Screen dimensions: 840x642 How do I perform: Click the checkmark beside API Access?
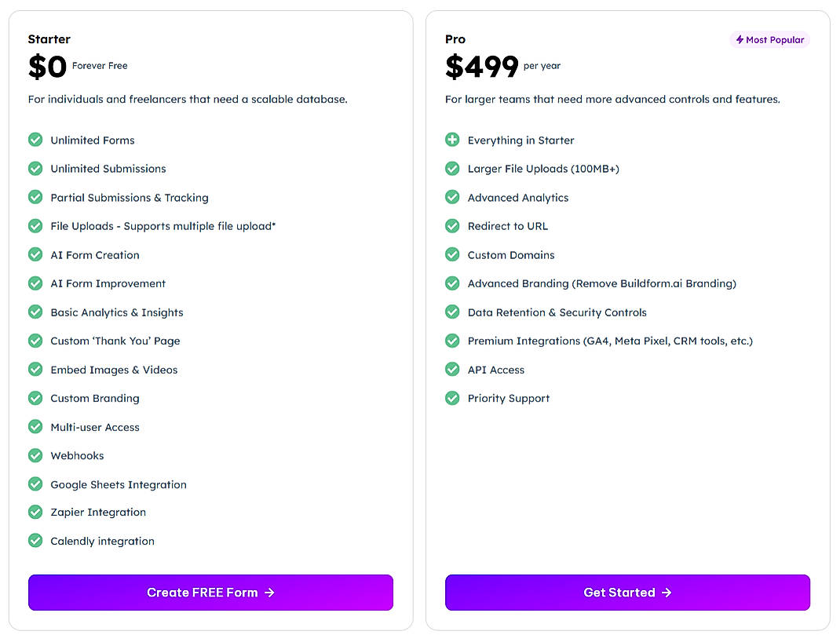pyautogui.click(x=452, y=370)
